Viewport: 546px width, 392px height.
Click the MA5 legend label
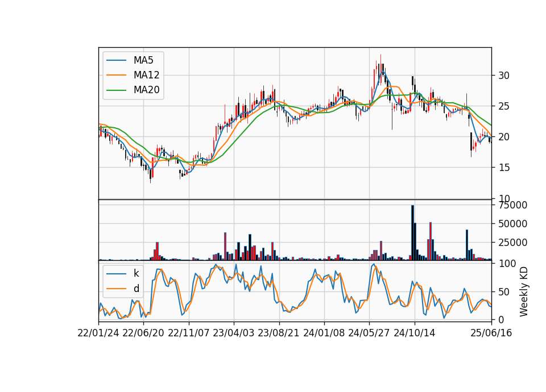143,60
